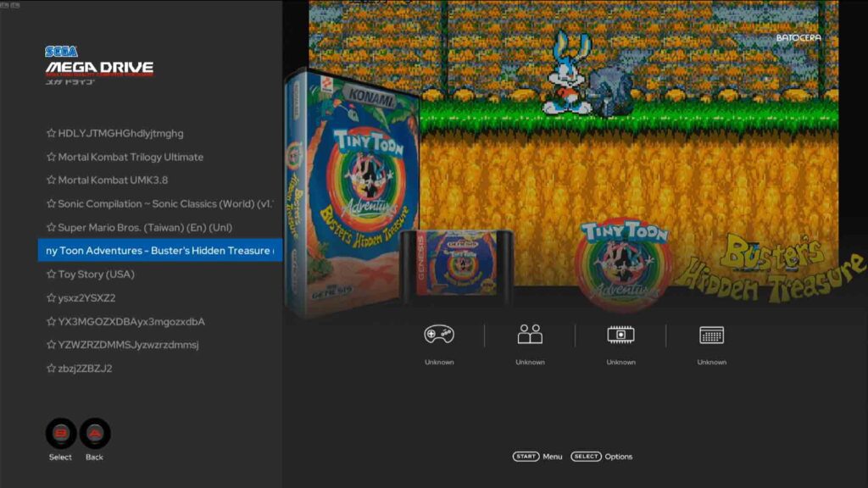Image resolution: width=868 pixels, height=488 pixels.
Task: Toggle favorite star for HDLYJTMGHGhdlyjtmghg
Action: [52, 133]
